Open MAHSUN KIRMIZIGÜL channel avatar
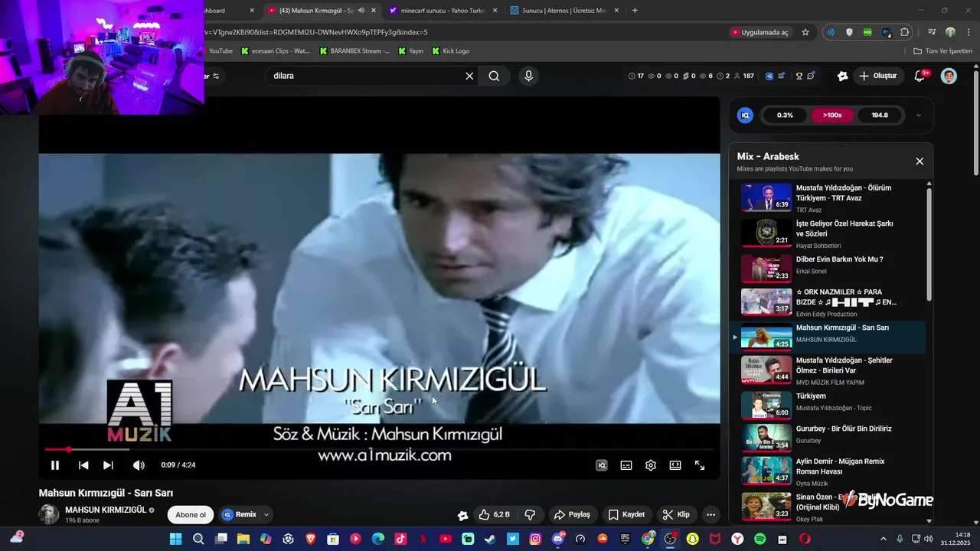The width and height of the screenshot is (980, 551). 49,514
